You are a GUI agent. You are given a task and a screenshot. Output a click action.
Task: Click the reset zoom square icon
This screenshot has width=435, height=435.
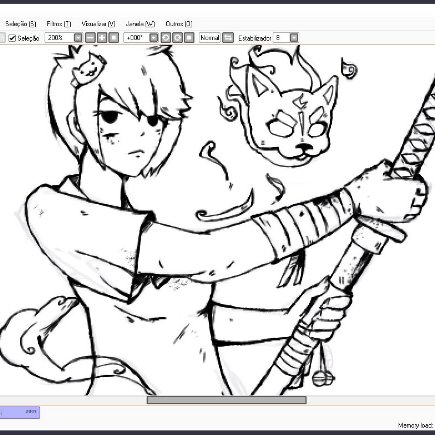coord(114,38)
